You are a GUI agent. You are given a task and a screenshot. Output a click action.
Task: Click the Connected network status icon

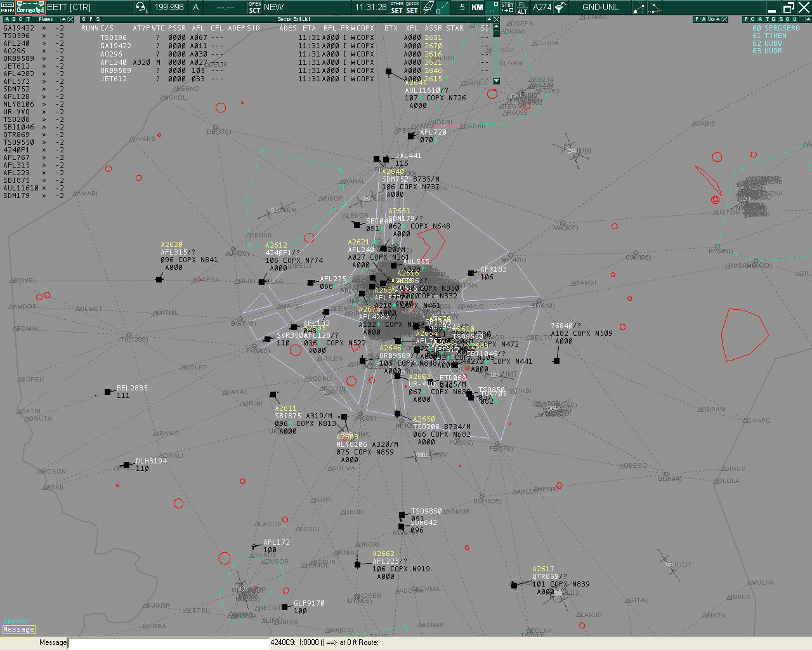coord(30,7)
